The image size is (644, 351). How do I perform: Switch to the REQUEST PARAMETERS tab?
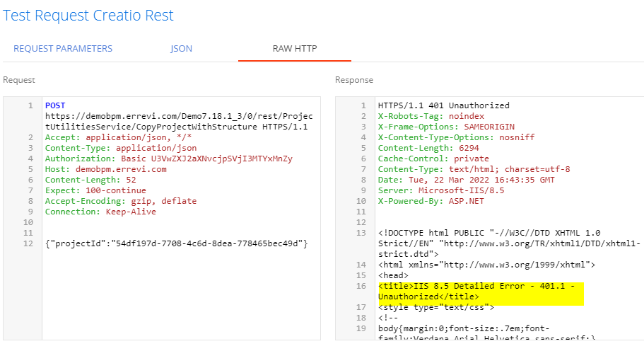[x=63, y=49]
